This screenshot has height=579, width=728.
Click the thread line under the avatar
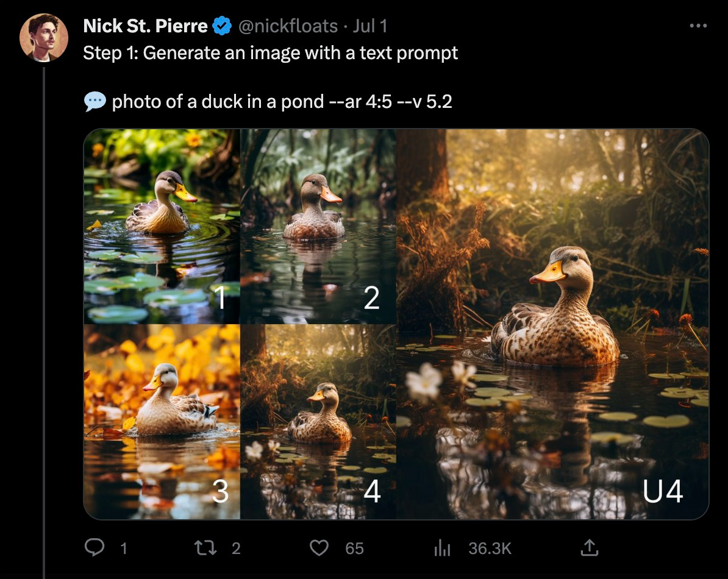point(43,305)
